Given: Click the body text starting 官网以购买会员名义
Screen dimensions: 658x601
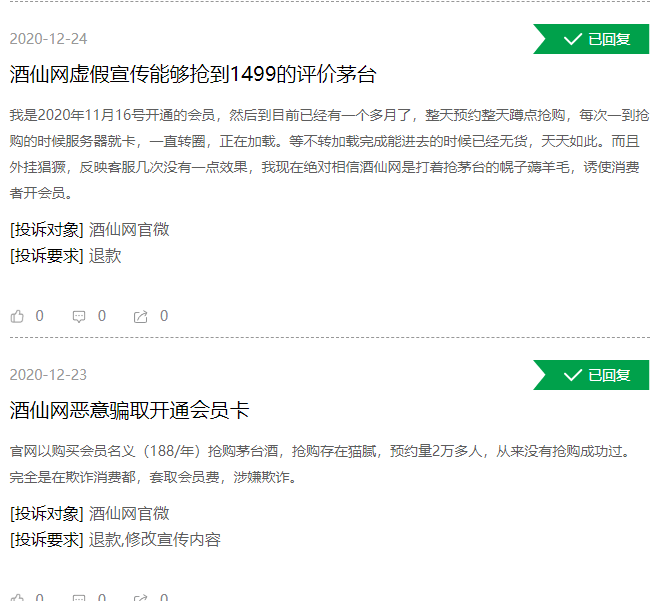Looking at the screenshot, I should click(329, 464).
